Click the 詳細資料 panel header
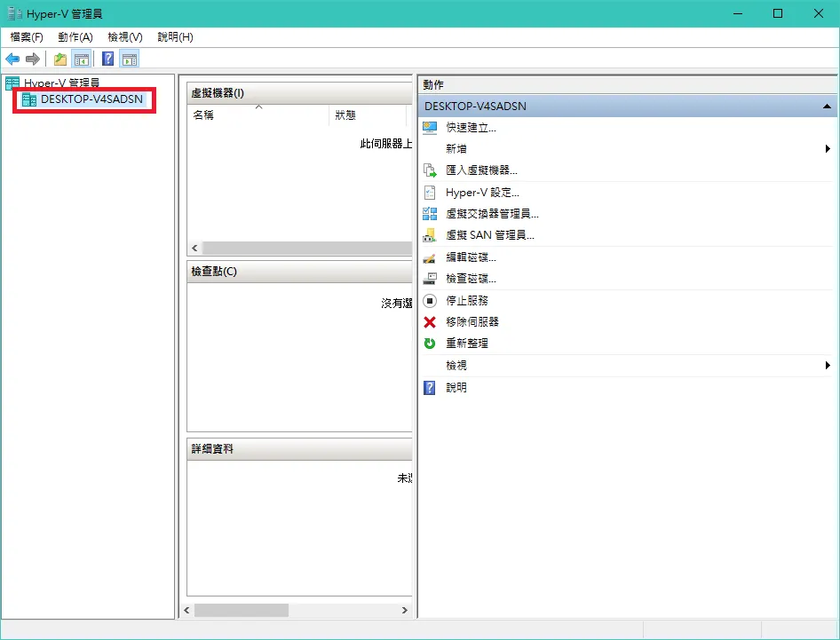Screen dimensions: 840x640 pos(299,449)
